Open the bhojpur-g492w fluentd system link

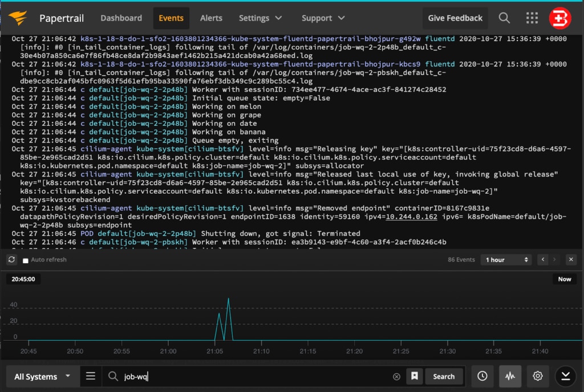(250, 39)
